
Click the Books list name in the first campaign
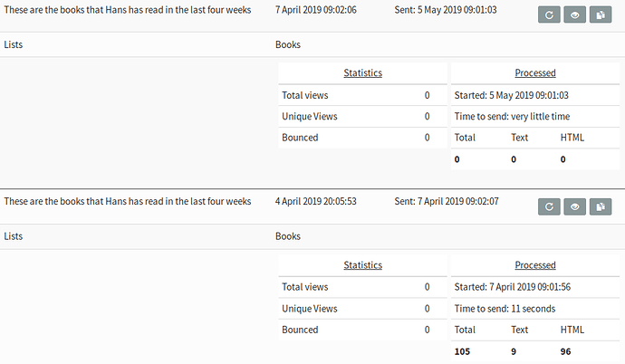[x=288, y=44]
